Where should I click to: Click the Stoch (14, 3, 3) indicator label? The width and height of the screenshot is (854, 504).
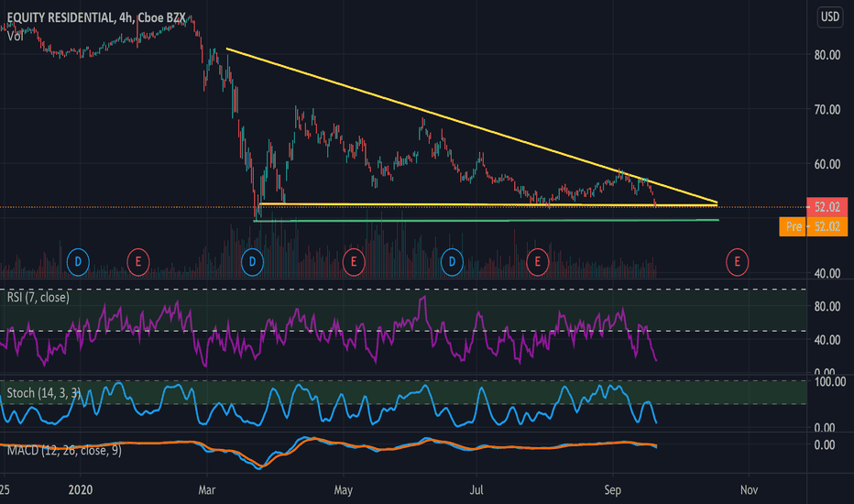point(44,393)
